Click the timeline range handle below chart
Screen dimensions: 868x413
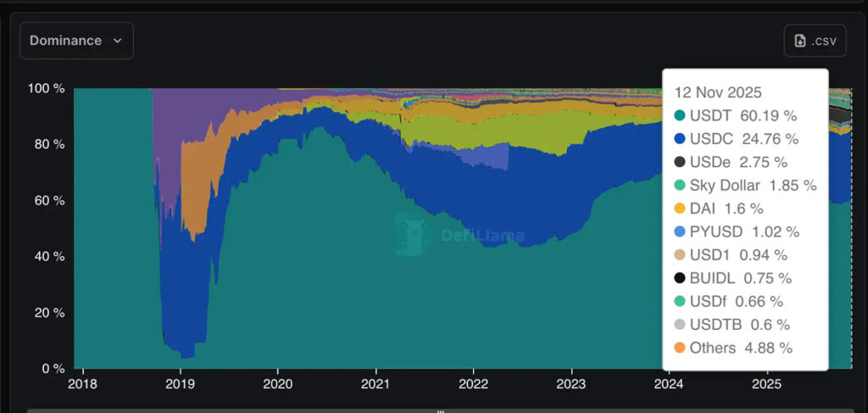click(x=440, y=410)
